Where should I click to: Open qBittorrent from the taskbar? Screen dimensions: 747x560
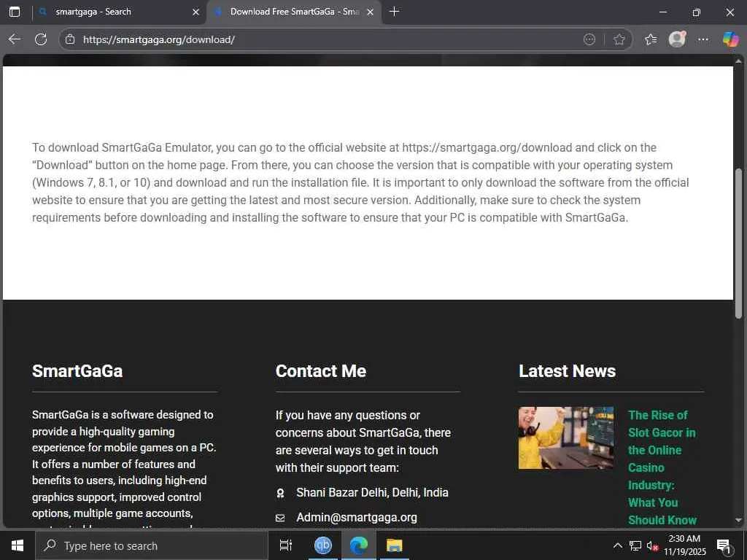click(x=323, y=545)
